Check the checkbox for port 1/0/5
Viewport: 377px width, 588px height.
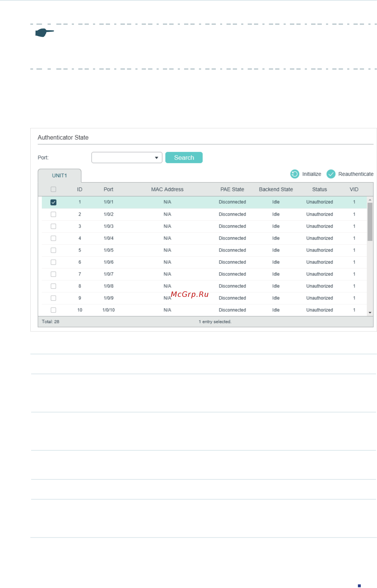click(x=53, y=250)
